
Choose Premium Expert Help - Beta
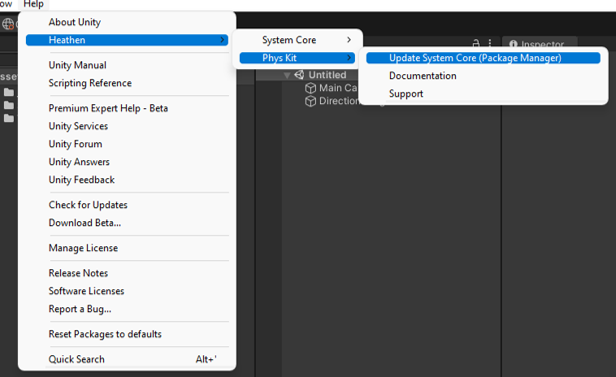[x=108, y=108]
